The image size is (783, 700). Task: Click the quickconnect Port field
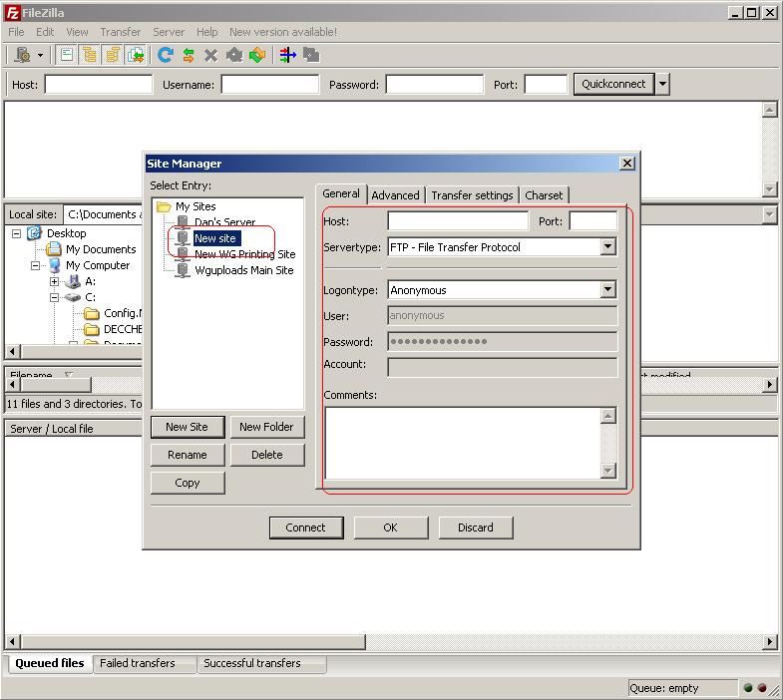tap(546, 85)
